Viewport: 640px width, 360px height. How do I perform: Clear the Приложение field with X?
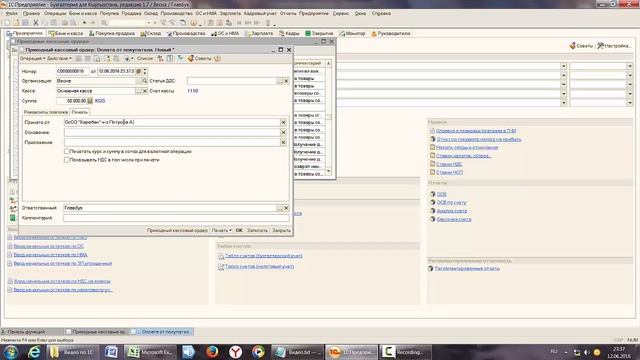[283, 142]
